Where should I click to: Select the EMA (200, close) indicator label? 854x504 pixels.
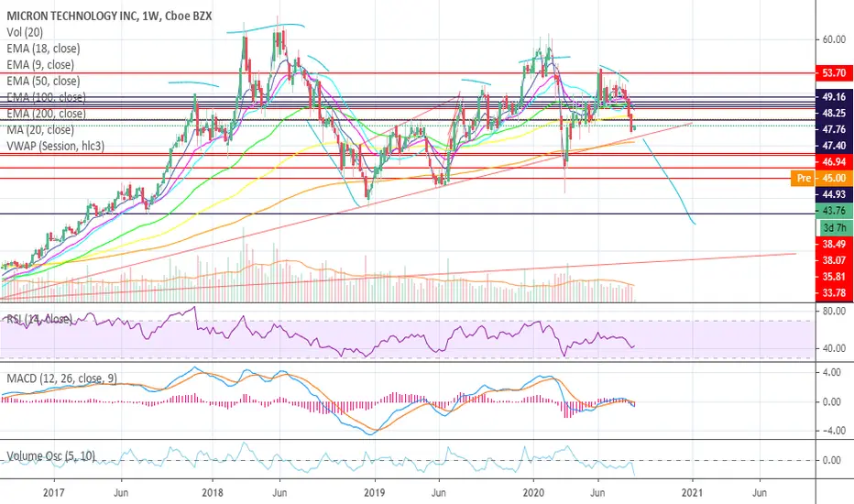(46, 114)
